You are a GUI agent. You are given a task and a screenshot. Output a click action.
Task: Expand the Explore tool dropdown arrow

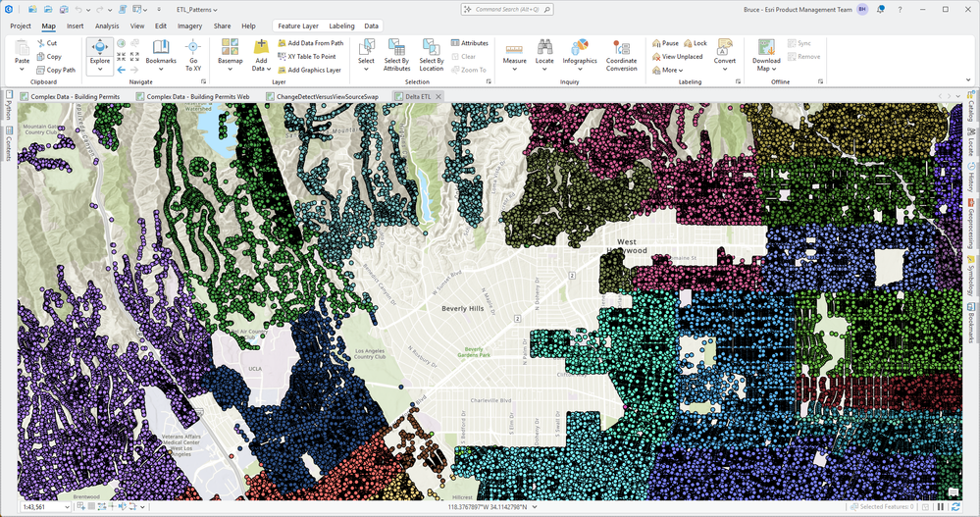(99, 70)
